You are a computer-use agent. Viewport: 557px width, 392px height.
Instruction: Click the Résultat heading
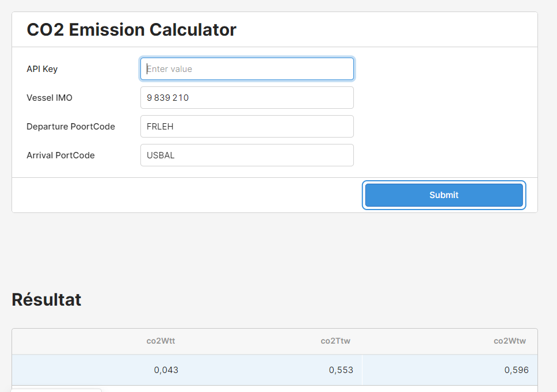click(47, 299)
